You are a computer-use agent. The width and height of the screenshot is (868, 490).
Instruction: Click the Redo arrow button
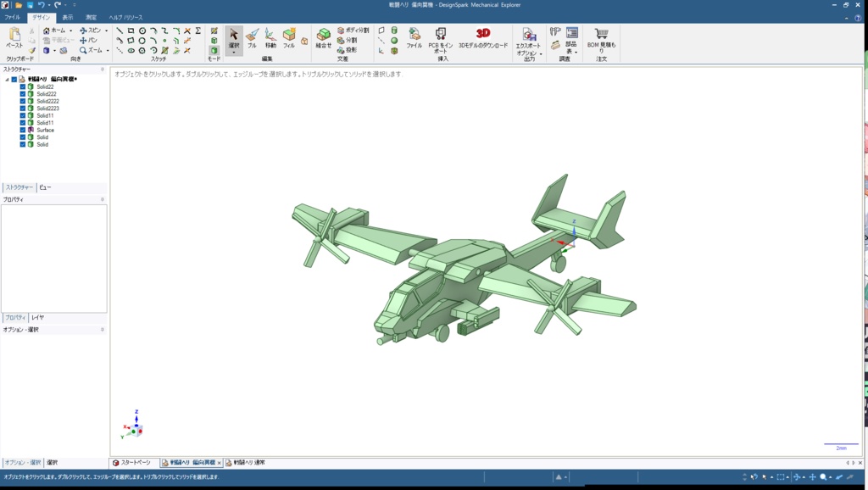coord(57,5)
